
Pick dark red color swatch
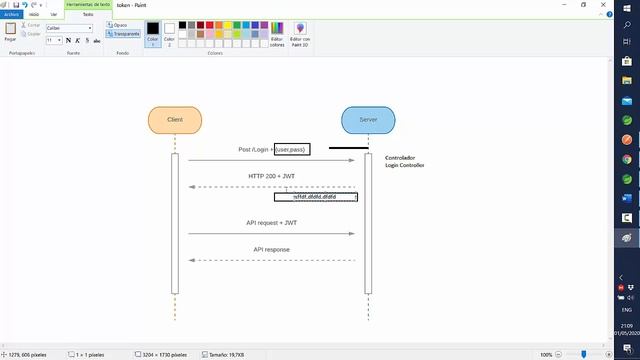(200, 25)
